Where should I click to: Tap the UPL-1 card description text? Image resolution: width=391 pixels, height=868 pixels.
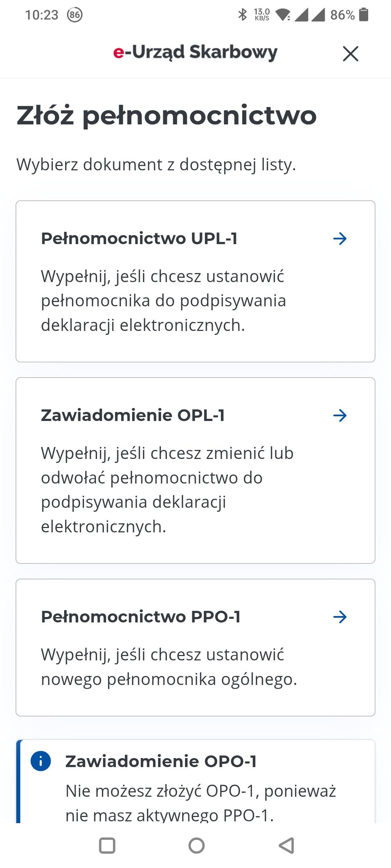coord(163,301)
